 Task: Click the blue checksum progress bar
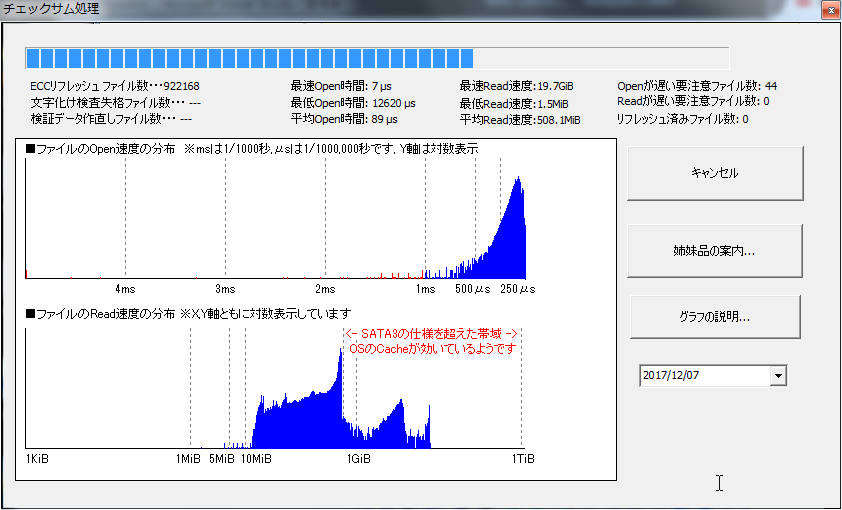pyautogui.click(x=250, y=58)
